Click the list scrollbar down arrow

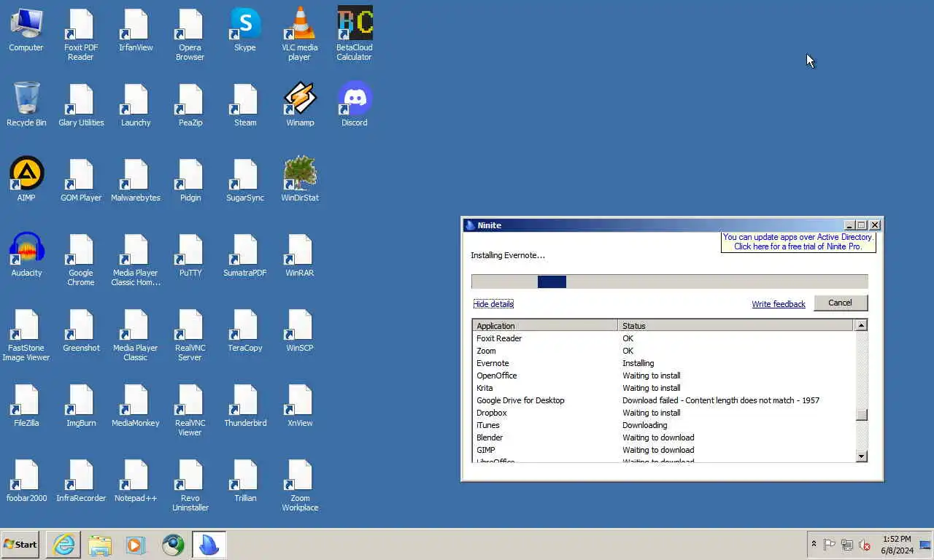pos(861,456)
